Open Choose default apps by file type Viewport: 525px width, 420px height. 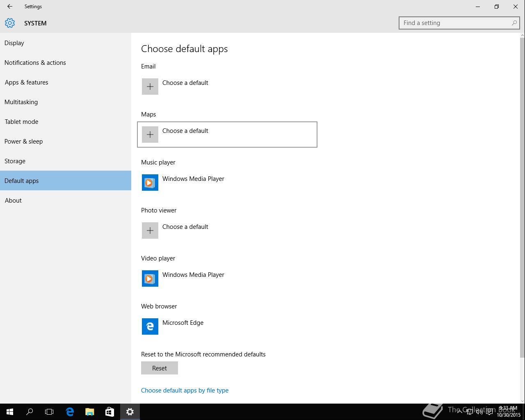coord(185,390)
